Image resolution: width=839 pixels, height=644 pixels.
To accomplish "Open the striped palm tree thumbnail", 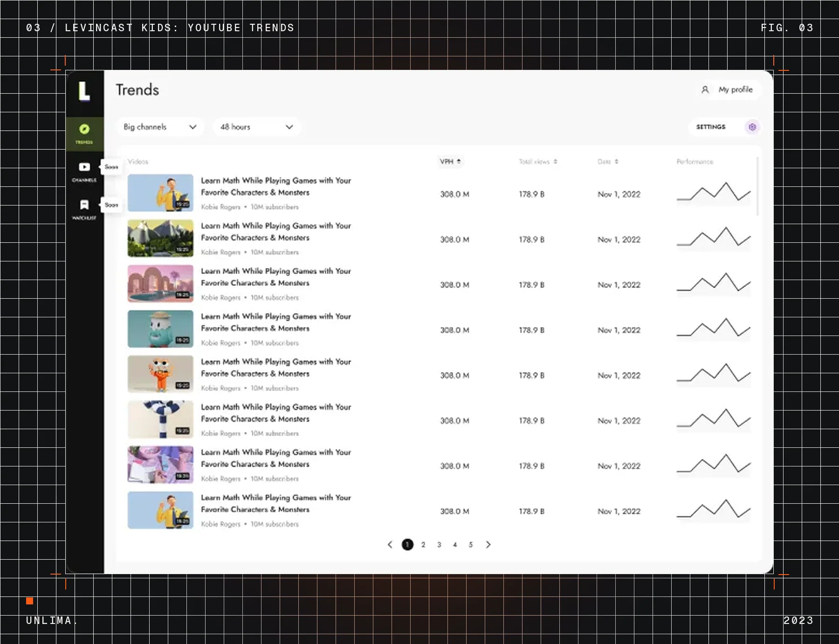I will click(160, 419).
